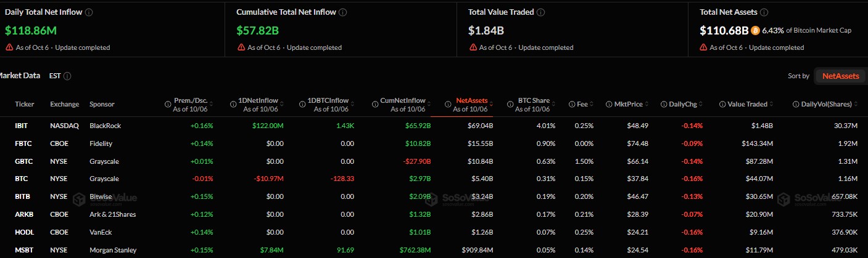
Task: Click info icon beside NetAssets column header
Action: [x=447, y=105]
